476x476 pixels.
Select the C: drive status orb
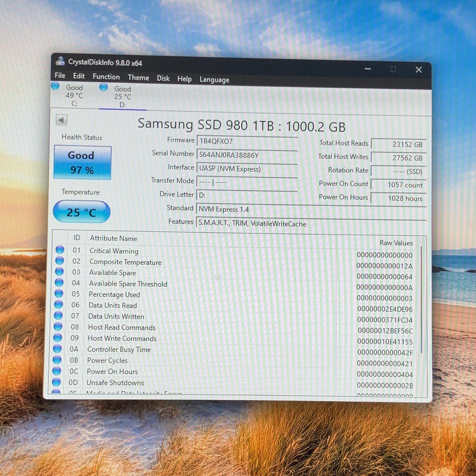click(x=55, y=86)
